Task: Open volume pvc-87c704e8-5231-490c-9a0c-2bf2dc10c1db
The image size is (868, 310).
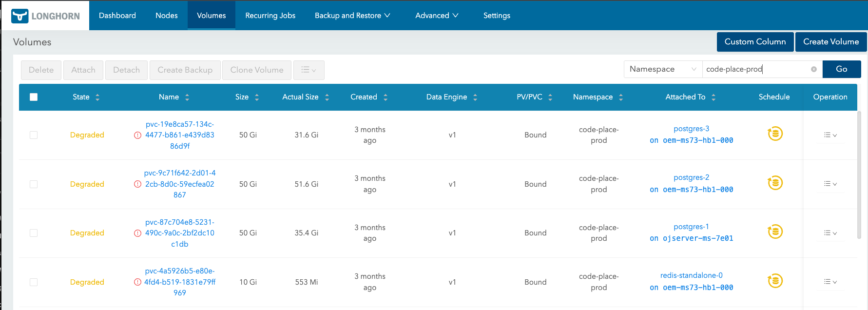Action: pyautogui.click(x=180, y=233)
